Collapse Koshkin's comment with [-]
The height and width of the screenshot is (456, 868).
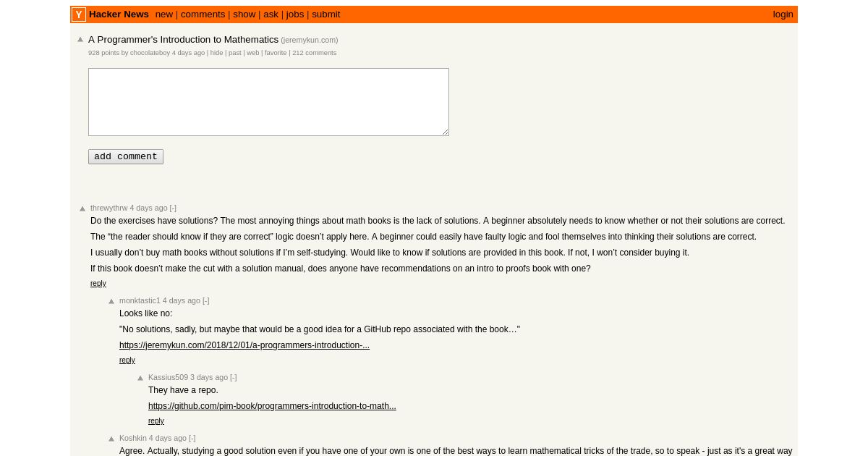pyautogui.click(x=192, y=438)
